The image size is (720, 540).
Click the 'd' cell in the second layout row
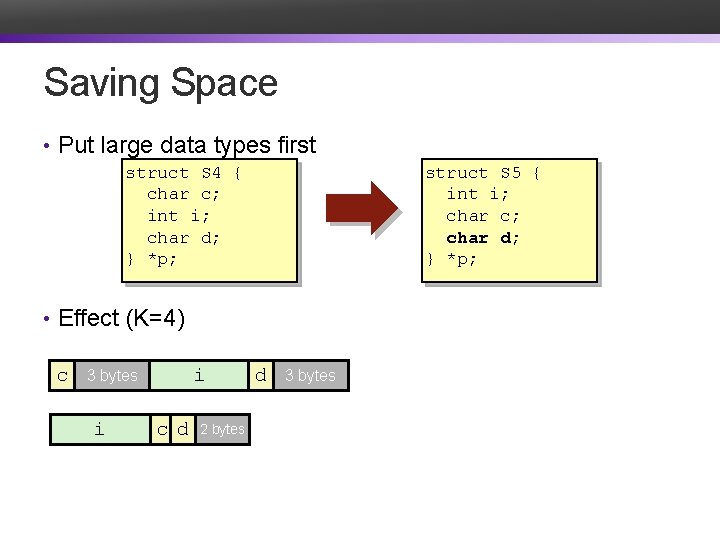[x=183, y=429]
